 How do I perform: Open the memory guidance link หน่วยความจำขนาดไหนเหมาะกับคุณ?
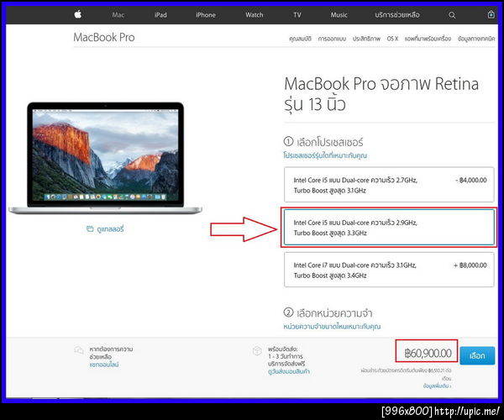[332, 327]
